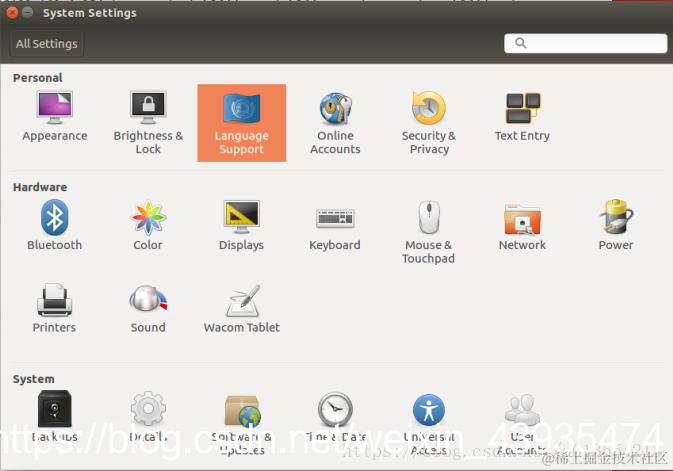The width and height of the screenshot is (673, 471).
Task: Open Brightness & Lock settings
Action: tap(148, 123)
